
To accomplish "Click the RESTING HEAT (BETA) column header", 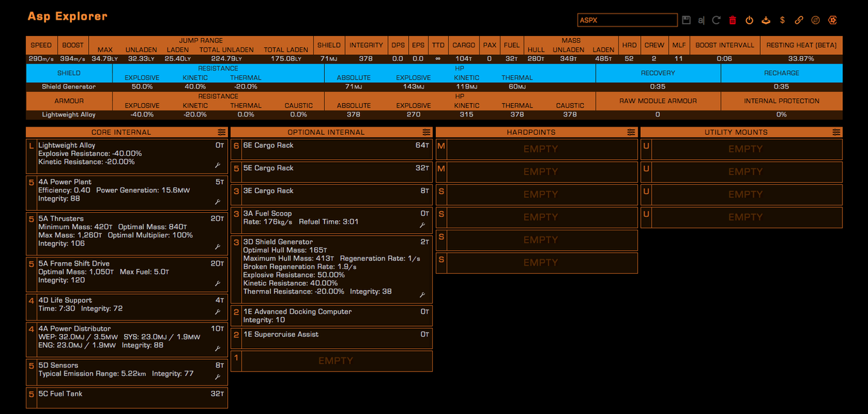I will coord(801,45).
